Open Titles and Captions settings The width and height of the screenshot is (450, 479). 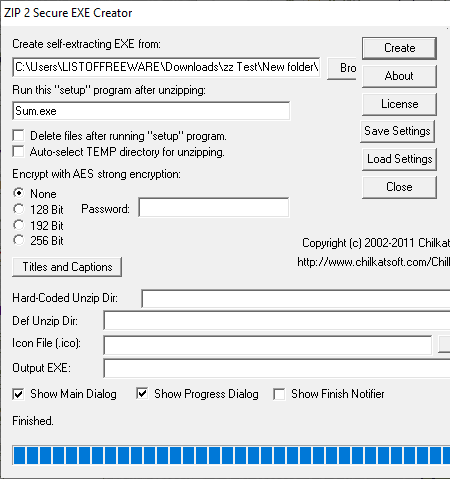click(x=67, y=267)
